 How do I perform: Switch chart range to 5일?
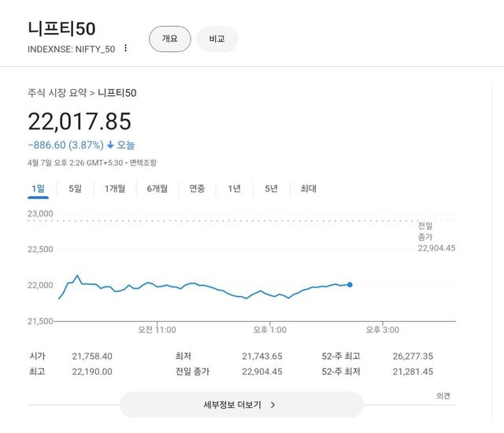[x=75, y=188]
